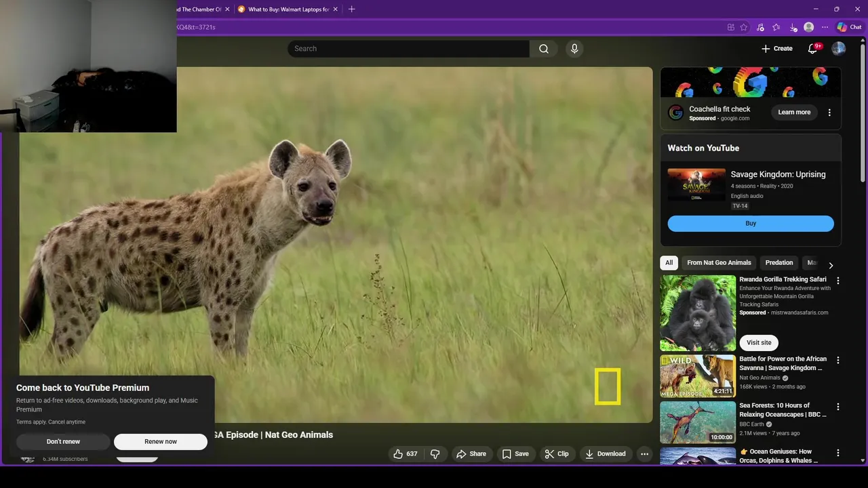Click the '6.34M subscribers' text
This screenshot has height=488, width=868.
[x=65, y=460]
